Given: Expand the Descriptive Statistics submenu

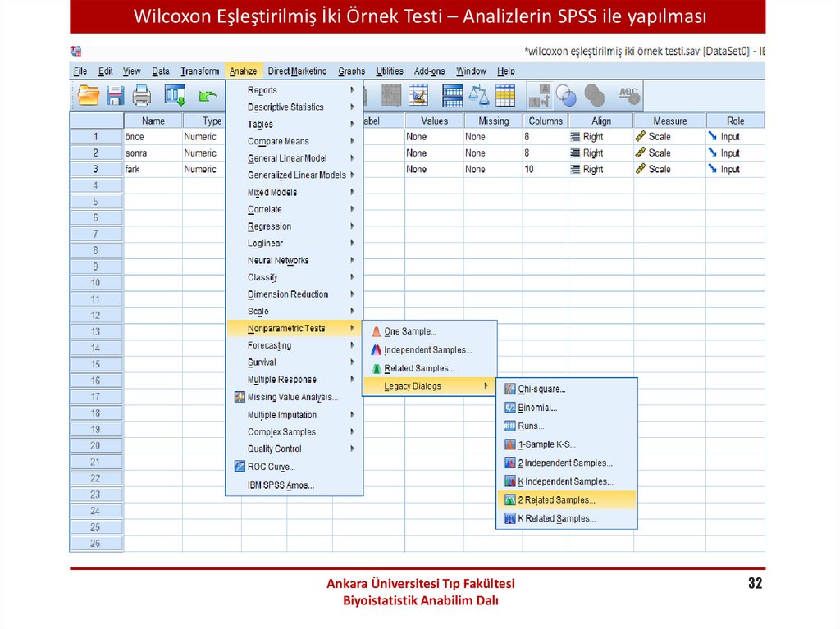Looking at the screenshot, I should (x=285, y=107).
